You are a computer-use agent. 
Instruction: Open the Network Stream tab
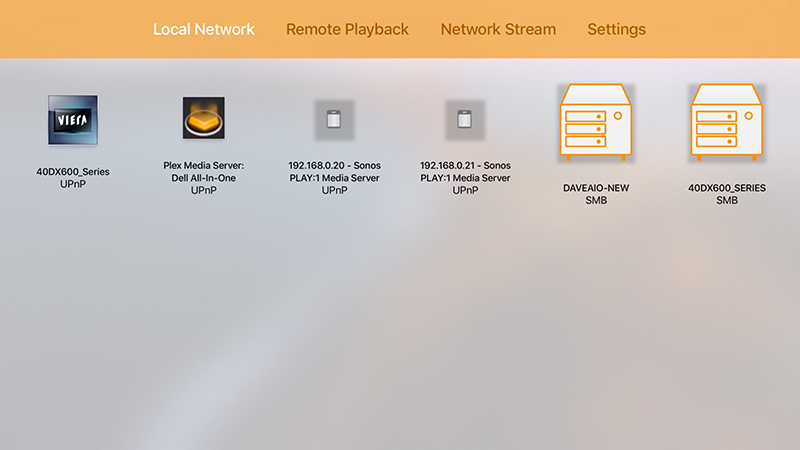coord(498,30)
